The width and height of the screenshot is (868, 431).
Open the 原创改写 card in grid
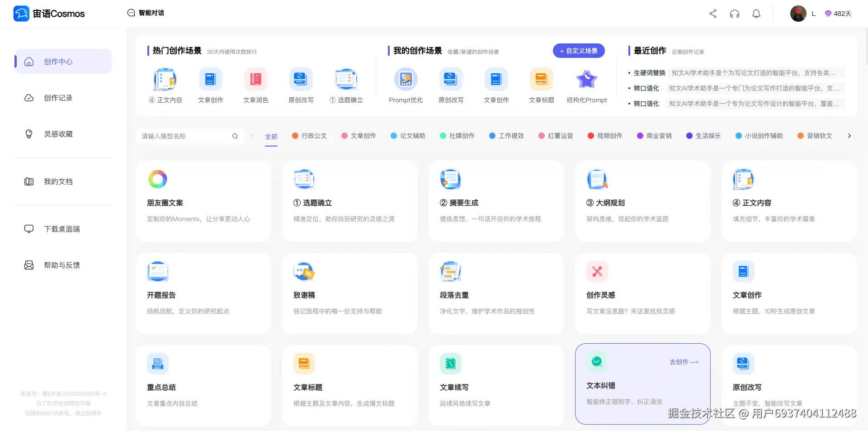(789, 386)
